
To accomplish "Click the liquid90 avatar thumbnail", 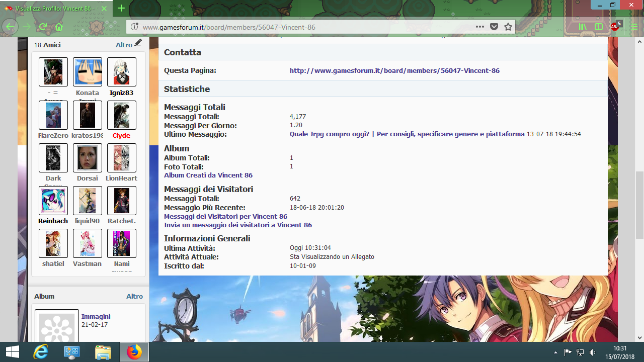I will (x=88, y=201).
